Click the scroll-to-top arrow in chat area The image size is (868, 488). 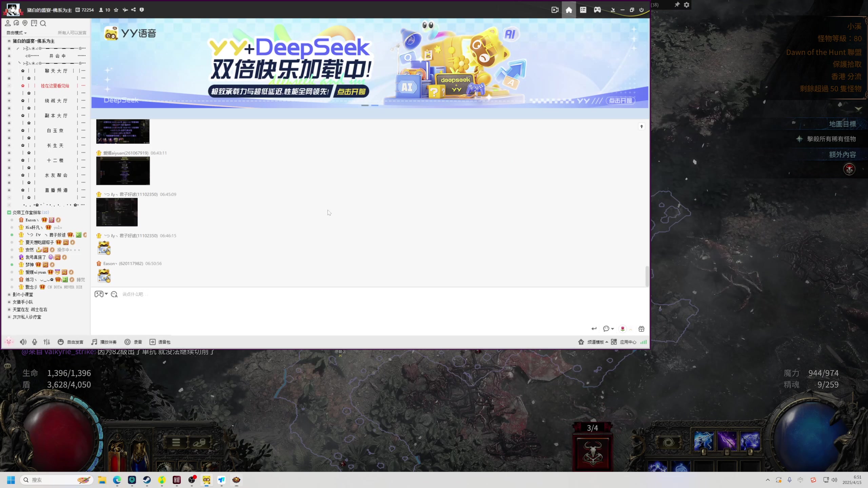click(642, 126)
